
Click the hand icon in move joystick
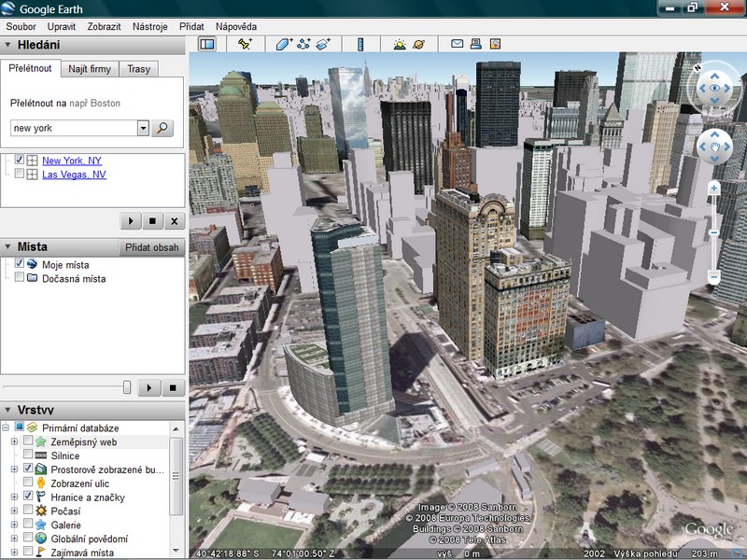point(714,147)
